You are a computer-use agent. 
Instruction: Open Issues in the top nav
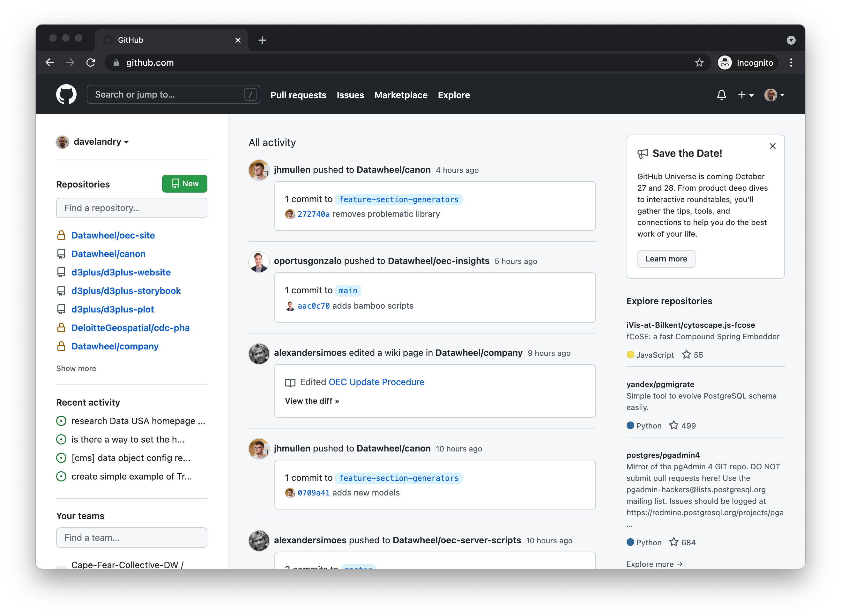350,95
